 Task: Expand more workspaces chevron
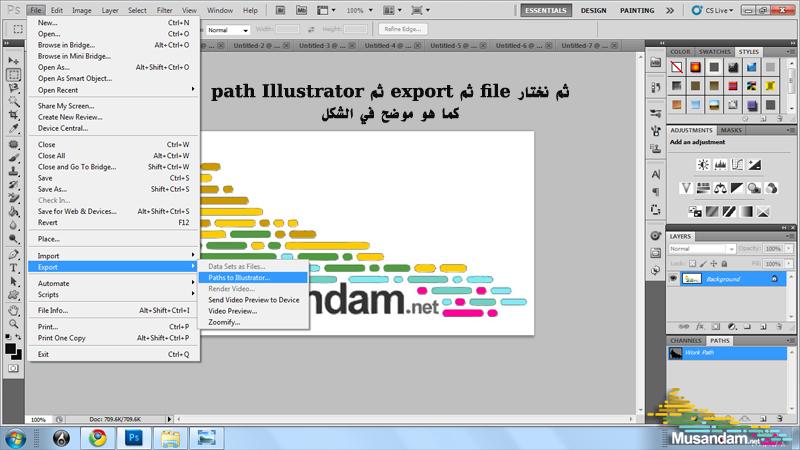point(670,10)
